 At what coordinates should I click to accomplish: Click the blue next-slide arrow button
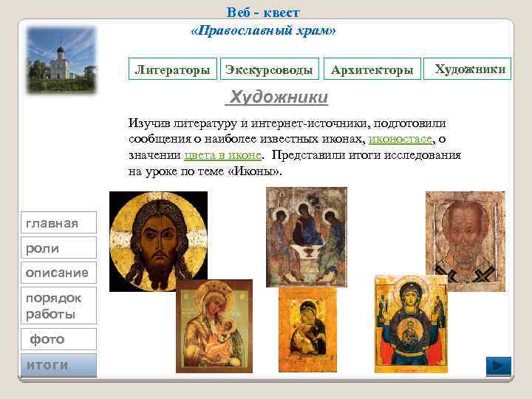pyautogui.click(x=499, y=366)
